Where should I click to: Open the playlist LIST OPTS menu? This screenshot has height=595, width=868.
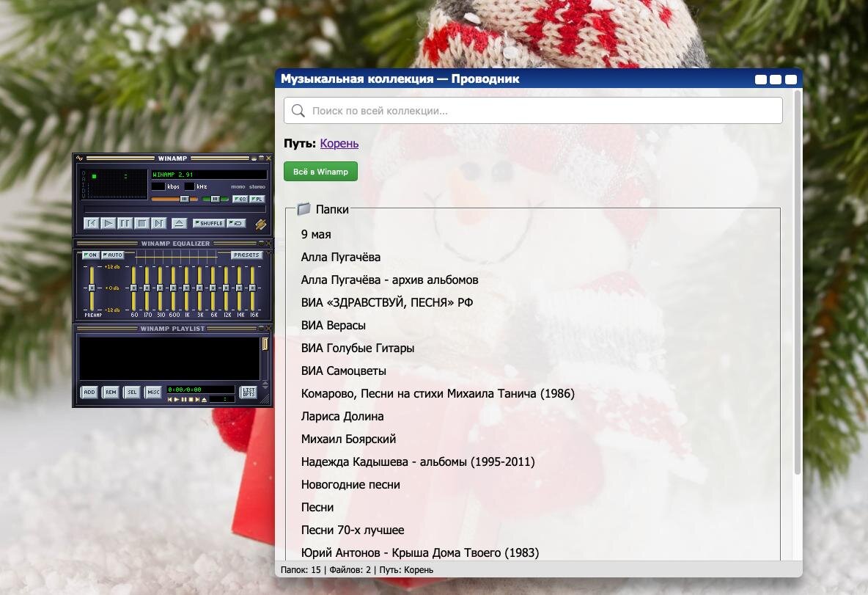click(x=249, y=393)
